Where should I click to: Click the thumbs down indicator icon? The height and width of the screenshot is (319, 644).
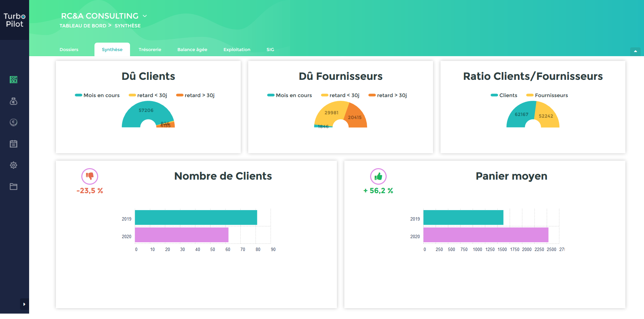coord(90,176)
